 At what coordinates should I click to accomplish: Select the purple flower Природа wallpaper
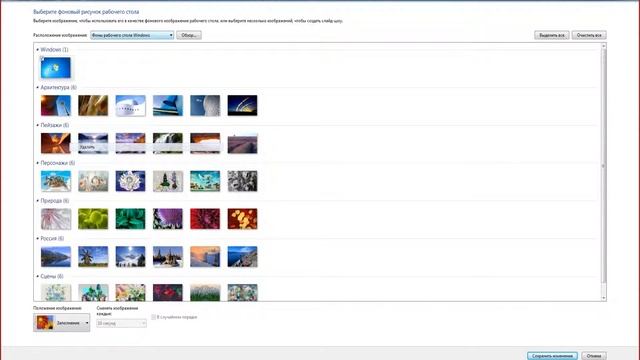tap(168, 219)
